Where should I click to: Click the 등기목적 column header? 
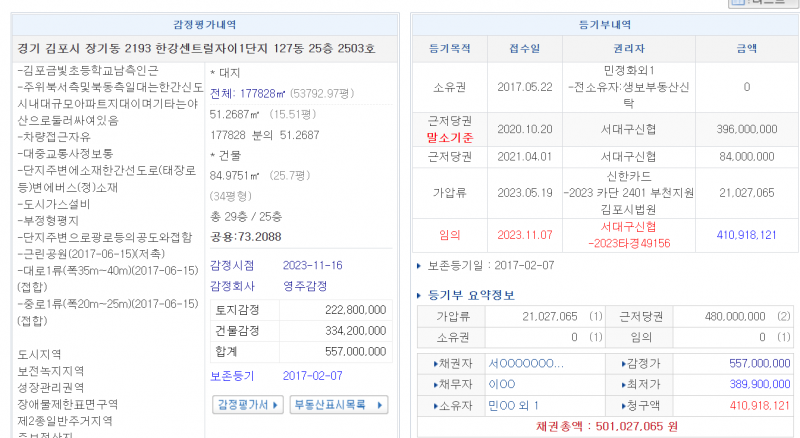[449, 48]
